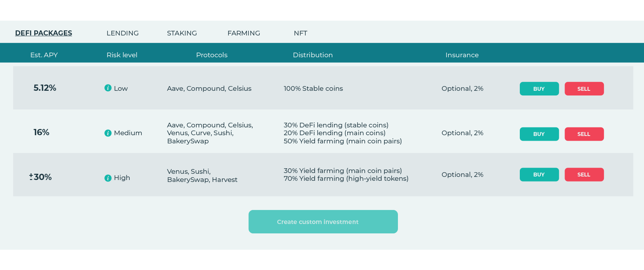Buy the 5.12% APY low-risk package

[x=539, y=89]
